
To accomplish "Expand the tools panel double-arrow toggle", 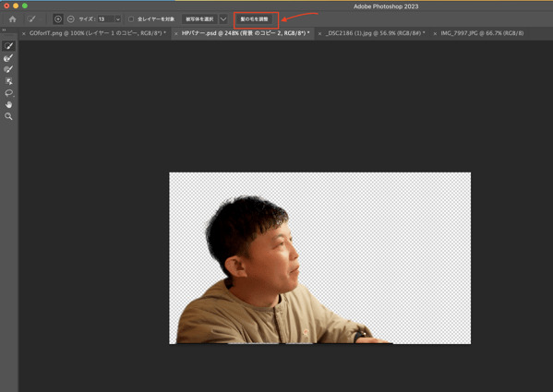I will (4, 30).
